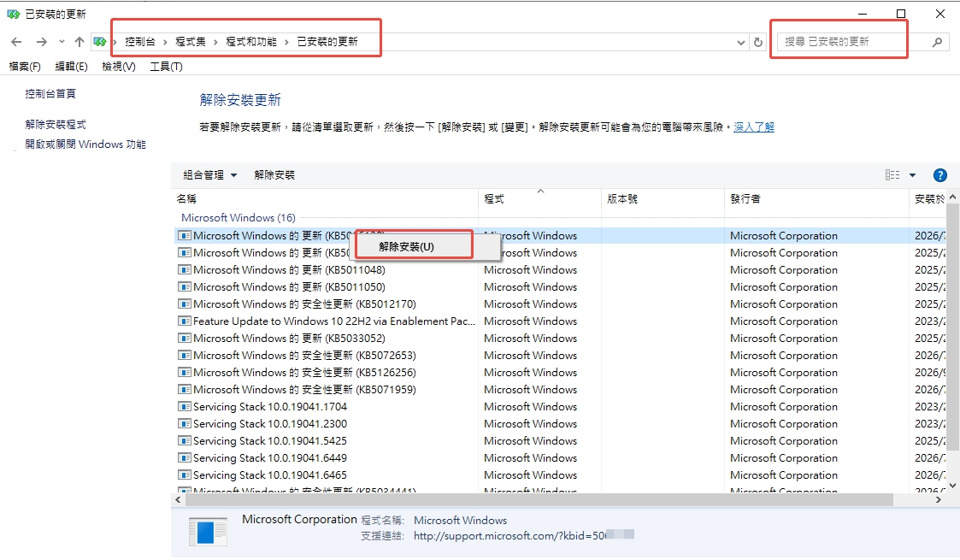Screen dimensions: 960x560
Task: Click icon of update KB5011048
Action: click(184, 270)
